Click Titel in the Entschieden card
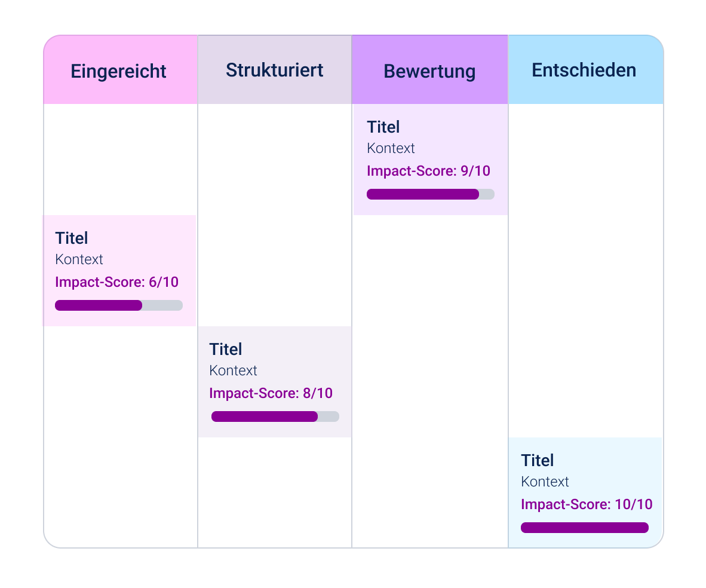The height and width of the screenshot is (588, 706). tap(537, 461)
